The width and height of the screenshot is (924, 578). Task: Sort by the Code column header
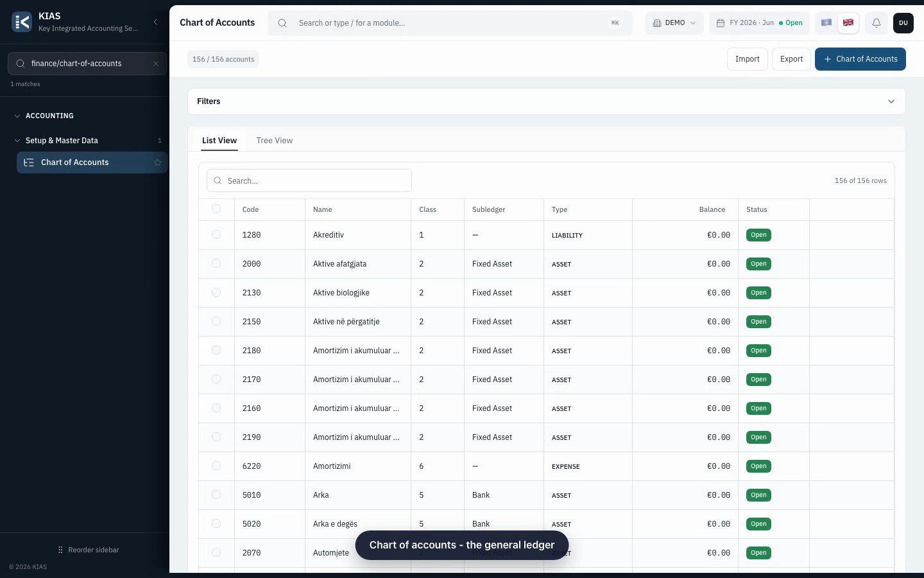pos(250,209)
